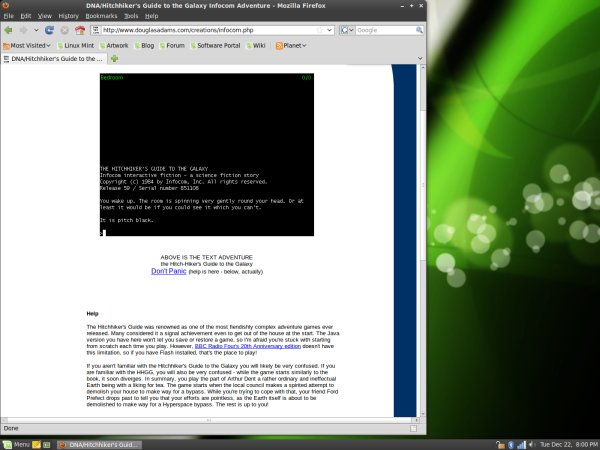Screen dimensions: 600x450
Task: Switch to the DNA/Hitchhiker's Guide taskbar button
Action: (99, 445)
